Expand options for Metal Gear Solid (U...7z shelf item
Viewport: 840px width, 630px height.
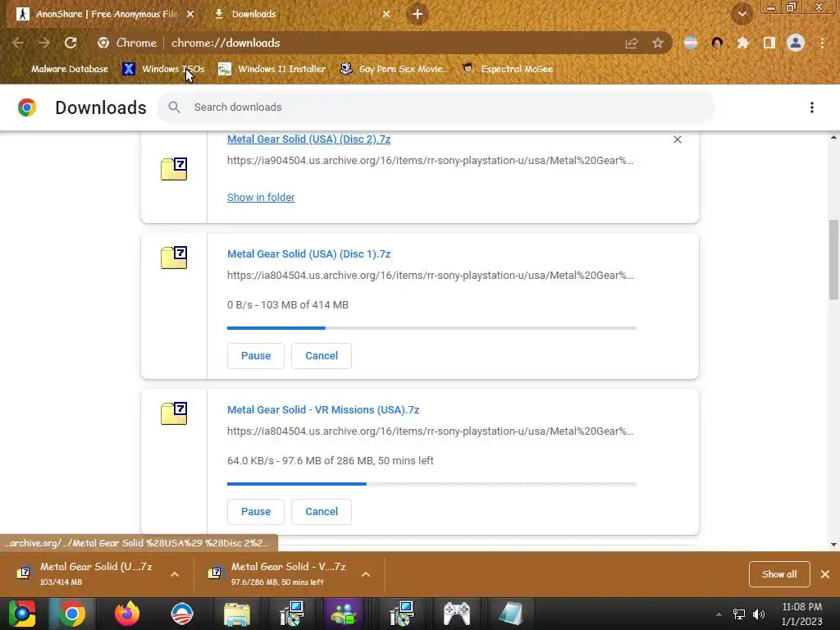[x=175, y=574]
